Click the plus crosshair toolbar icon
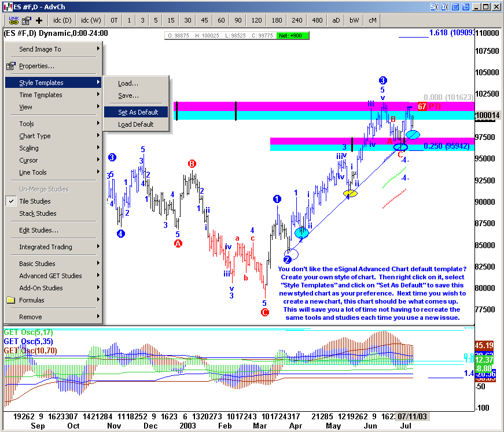The width and height of the screenshot is (504, 432). pyautogui.click(x=39, y=21)
